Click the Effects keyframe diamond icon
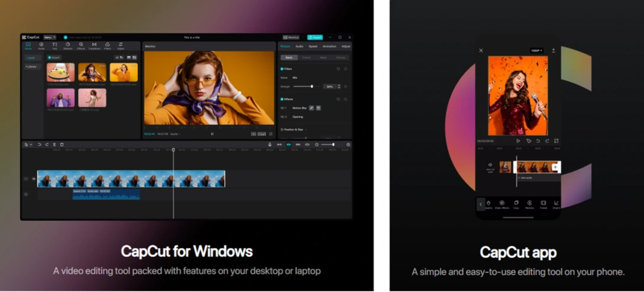 coord(345,100)
